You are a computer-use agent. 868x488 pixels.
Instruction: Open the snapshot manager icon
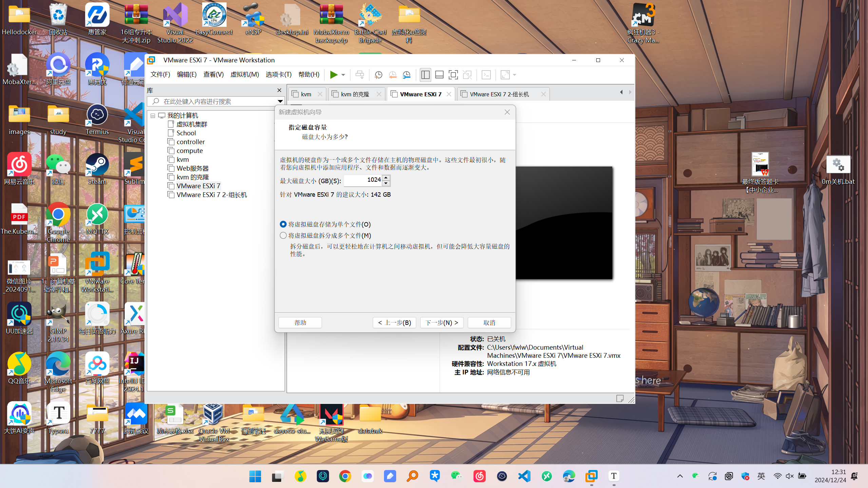pyautogui.click(x=407, y=75)
